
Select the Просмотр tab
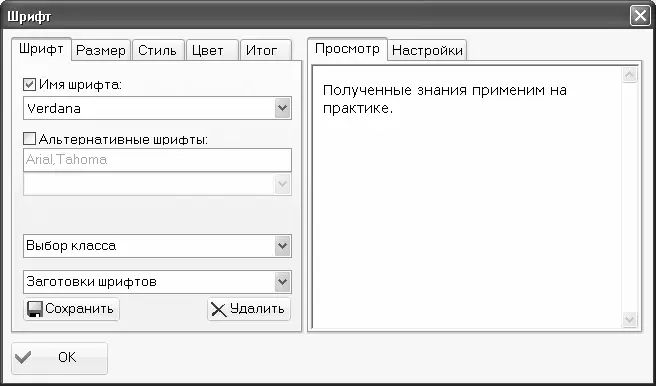point(347,49)
